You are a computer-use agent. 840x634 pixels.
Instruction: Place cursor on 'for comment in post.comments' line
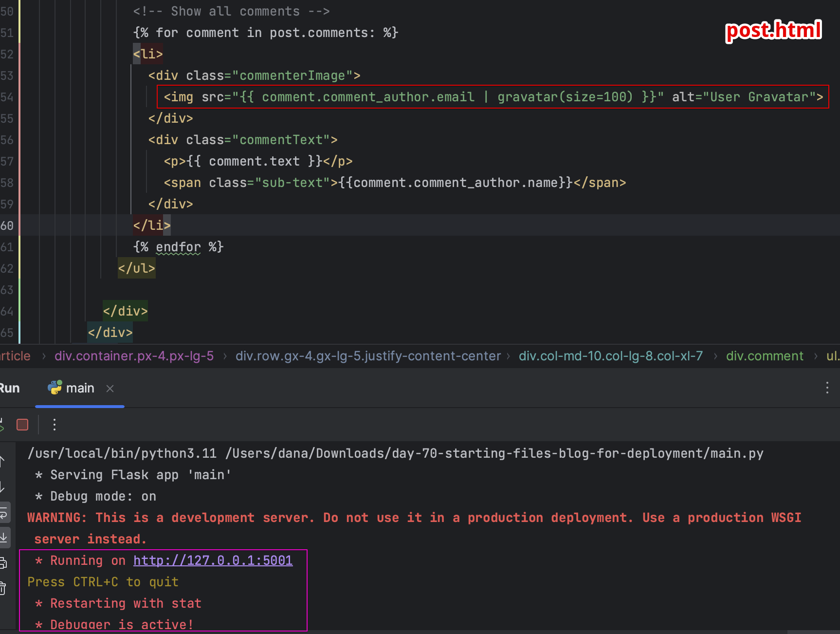click(266, 33)
